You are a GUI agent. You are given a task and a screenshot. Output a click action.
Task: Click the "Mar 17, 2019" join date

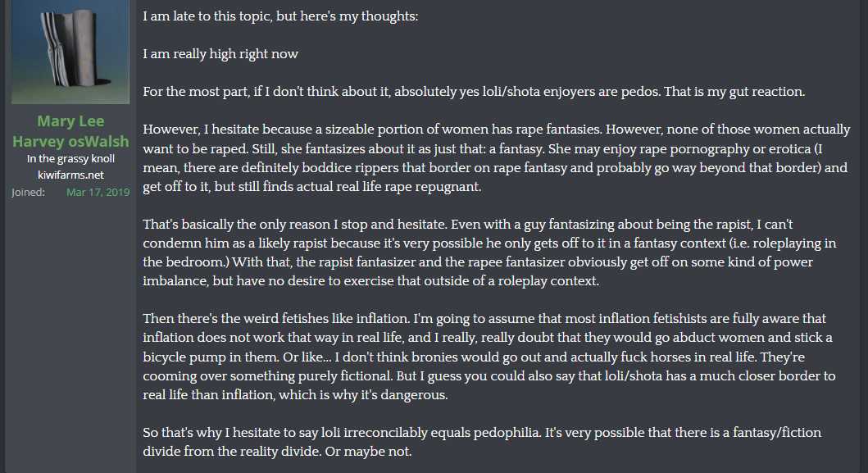click(97, 192)
